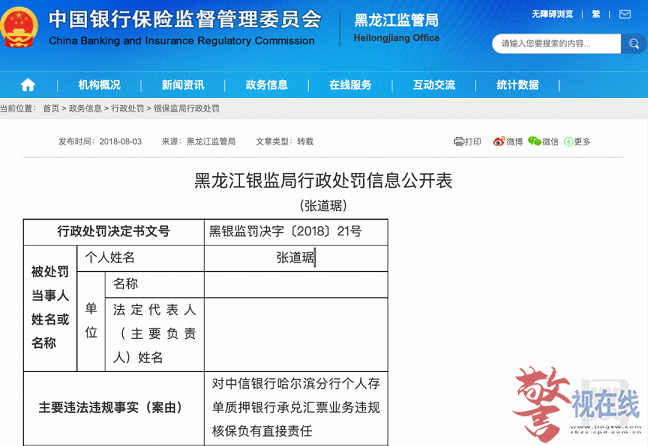
Task: Click table cell 名称 under 单位
Action: tap(155, 284)
